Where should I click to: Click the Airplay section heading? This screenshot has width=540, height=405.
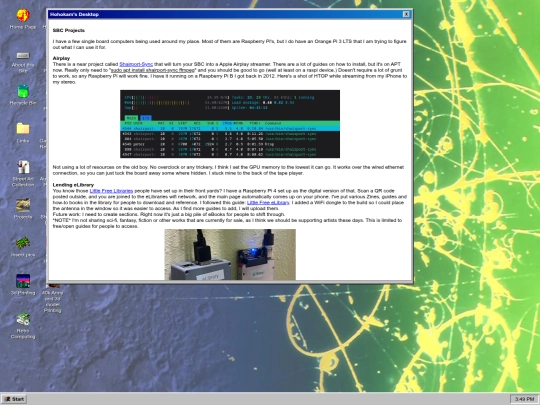pyautogui.click(x=61, y=58)
